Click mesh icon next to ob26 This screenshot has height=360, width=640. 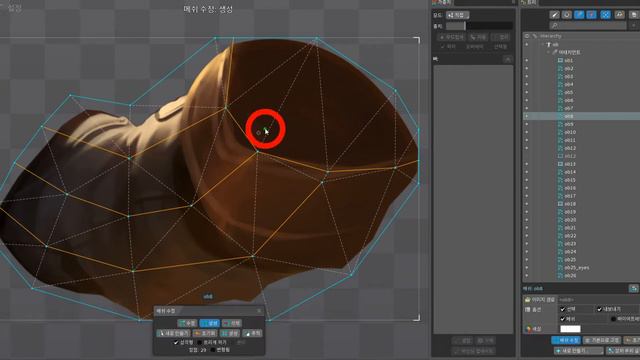(560, 276)
